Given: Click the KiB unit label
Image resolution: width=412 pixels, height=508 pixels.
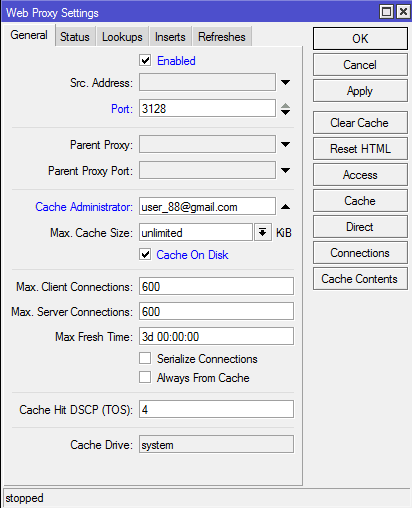Looking at the screenshot, I should pyautogui.click(x=284, y=233).
